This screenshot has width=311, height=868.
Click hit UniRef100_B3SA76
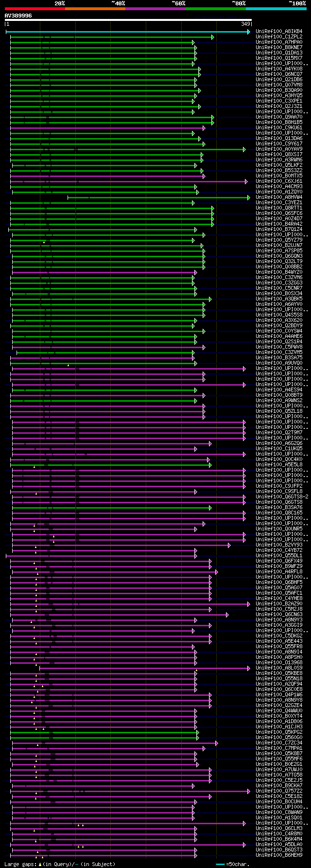(x=279, y=508)
